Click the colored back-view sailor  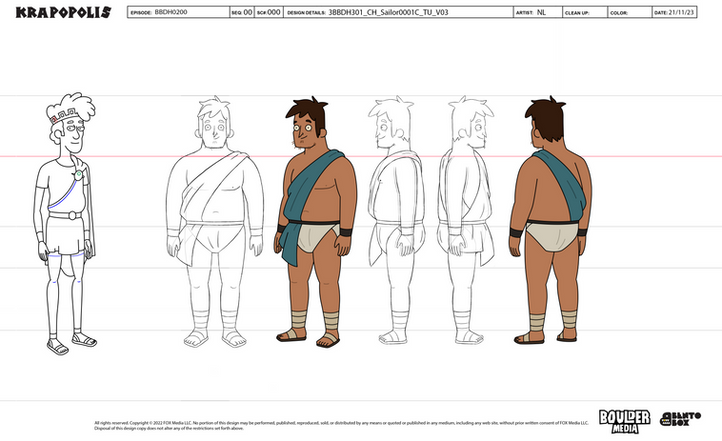550,220
